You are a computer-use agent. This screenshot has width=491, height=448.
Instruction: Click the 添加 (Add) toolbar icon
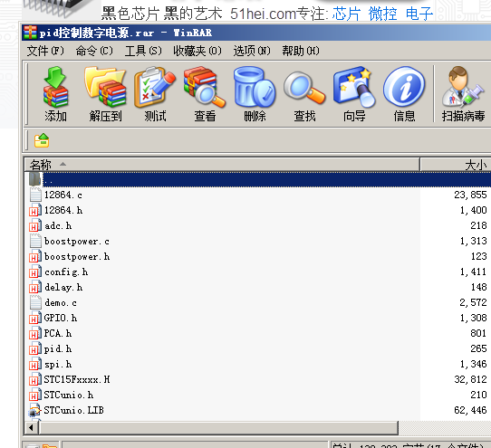(55, 87)
